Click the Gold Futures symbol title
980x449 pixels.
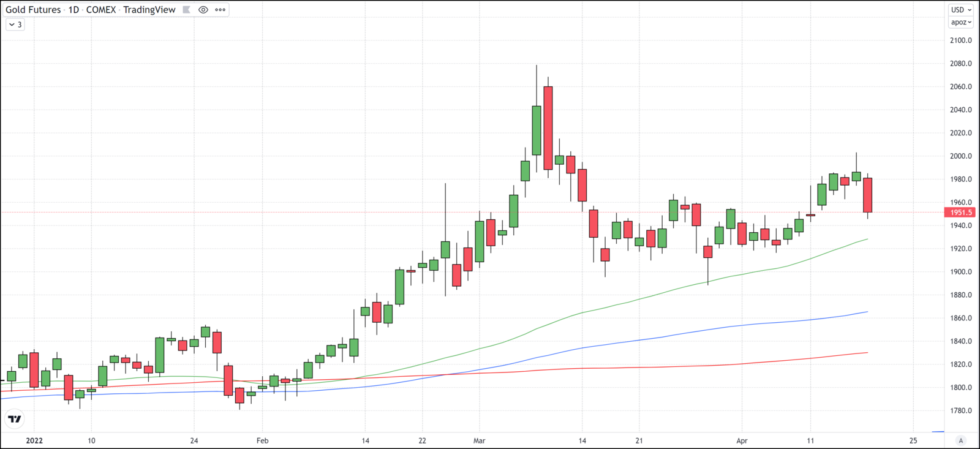33,10
